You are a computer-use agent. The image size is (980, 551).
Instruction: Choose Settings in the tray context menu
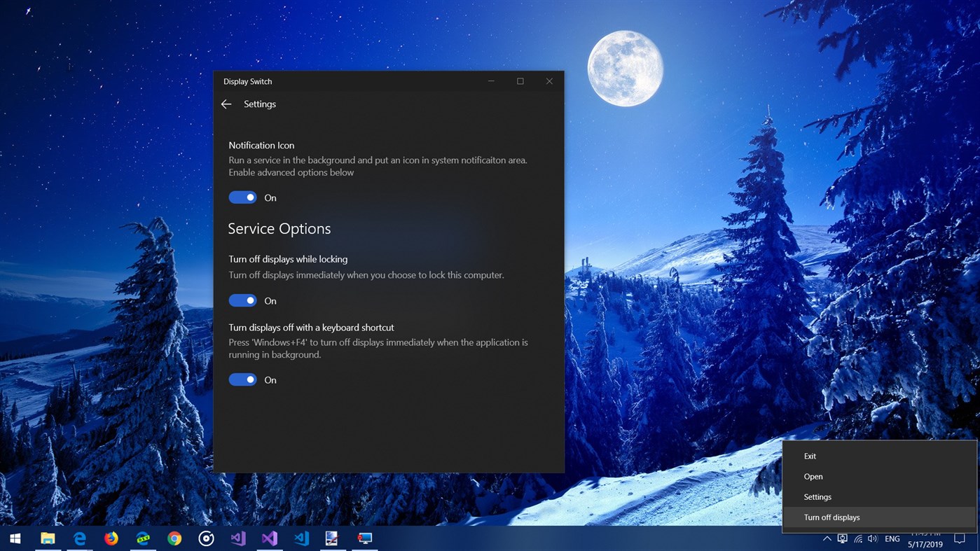pos(817,496)
